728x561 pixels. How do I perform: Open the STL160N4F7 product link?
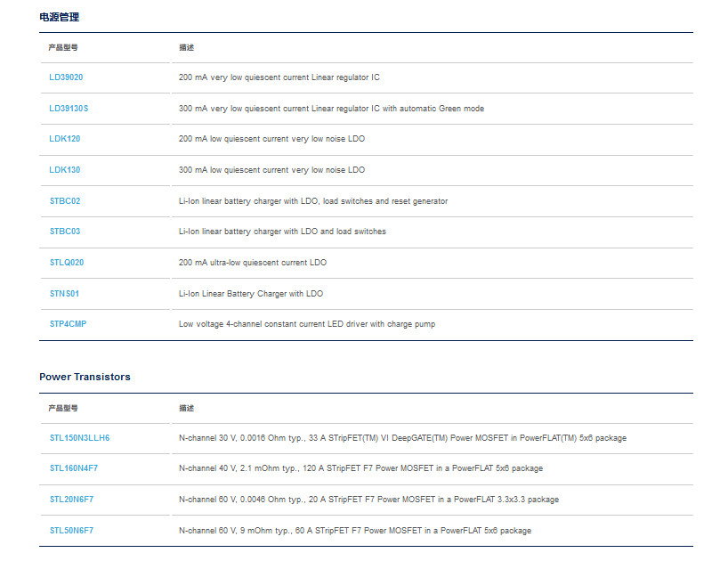pos(74,468)
